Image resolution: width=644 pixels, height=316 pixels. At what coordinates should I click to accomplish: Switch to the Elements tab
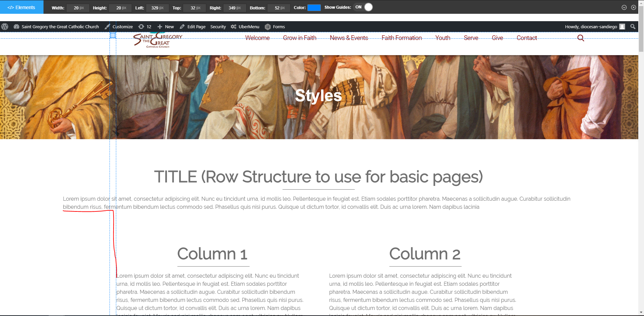(x=22, y=7)
